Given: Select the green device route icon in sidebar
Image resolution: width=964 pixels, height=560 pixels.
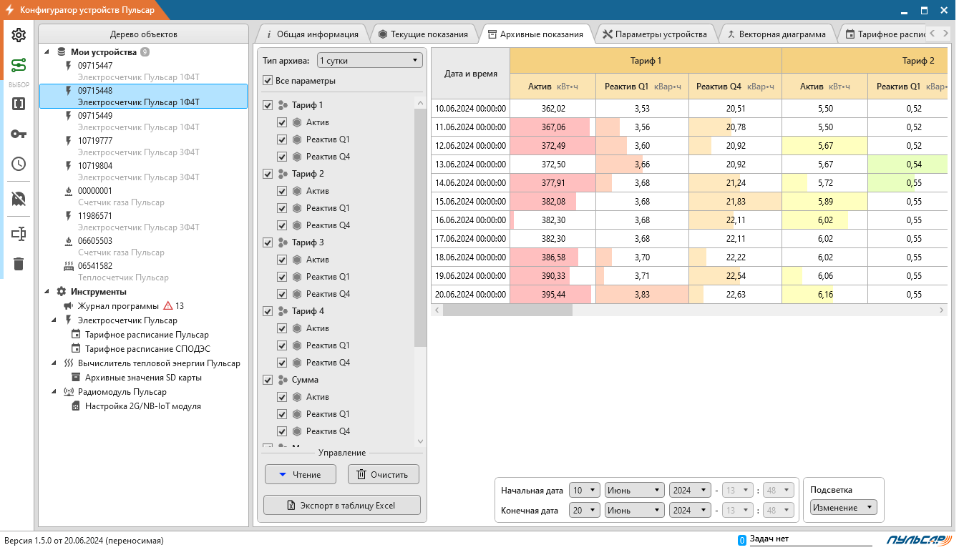Looking at the screenshot, I should click(x=19, y=66).
